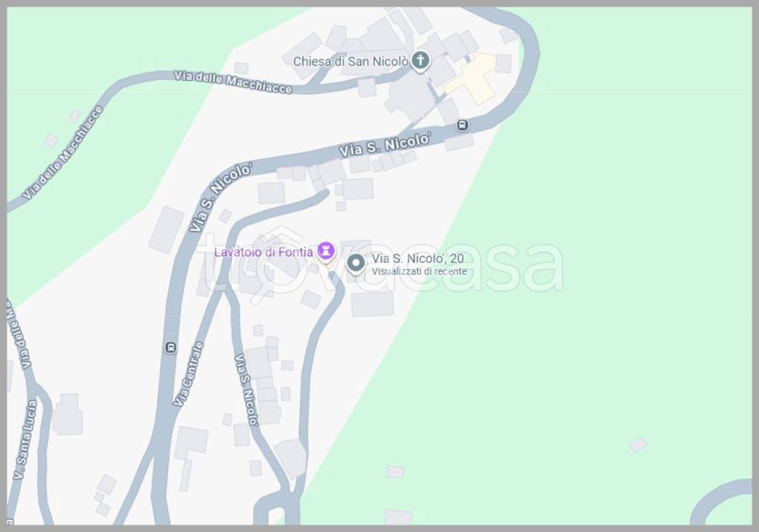
Task: Click the Via Centrale road label
Action: pyautogui.click(x=189, y=373)
